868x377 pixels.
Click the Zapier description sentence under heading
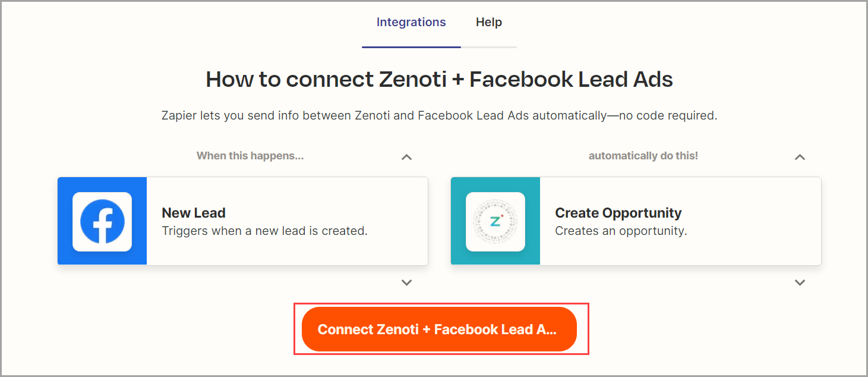click(440, 115)
